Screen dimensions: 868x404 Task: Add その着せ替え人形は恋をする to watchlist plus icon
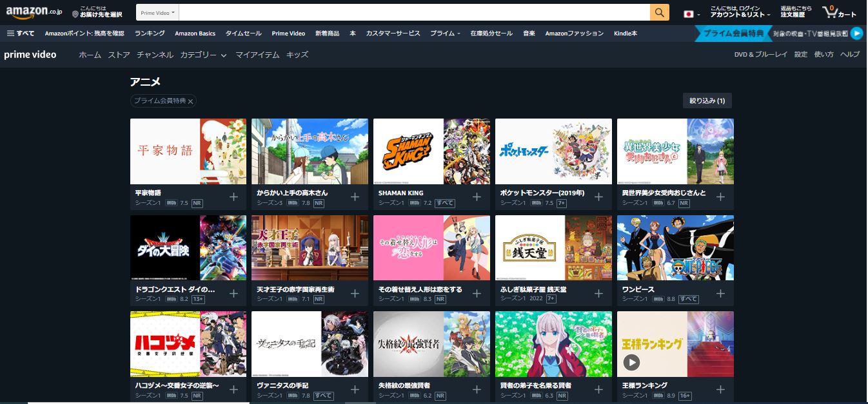point(477,294)
